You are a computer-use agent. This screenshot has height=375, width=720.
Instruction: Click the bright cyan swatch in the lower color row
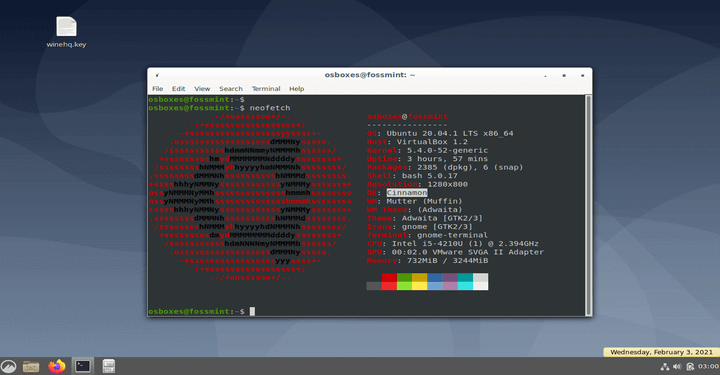pyautogui.click(x=465, y=286)
